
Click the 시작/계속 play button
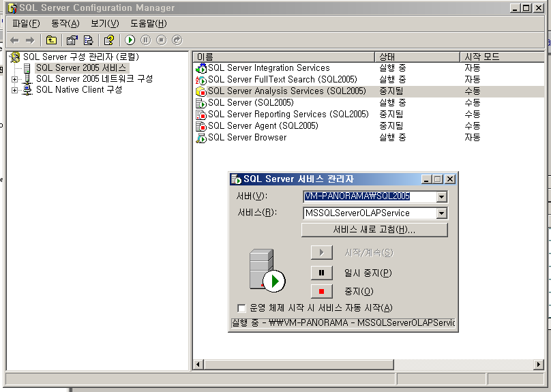[x=322, y=252]
